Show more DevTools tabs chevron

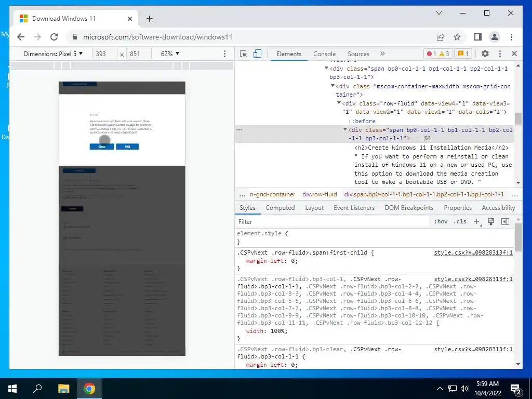[382, 54]
